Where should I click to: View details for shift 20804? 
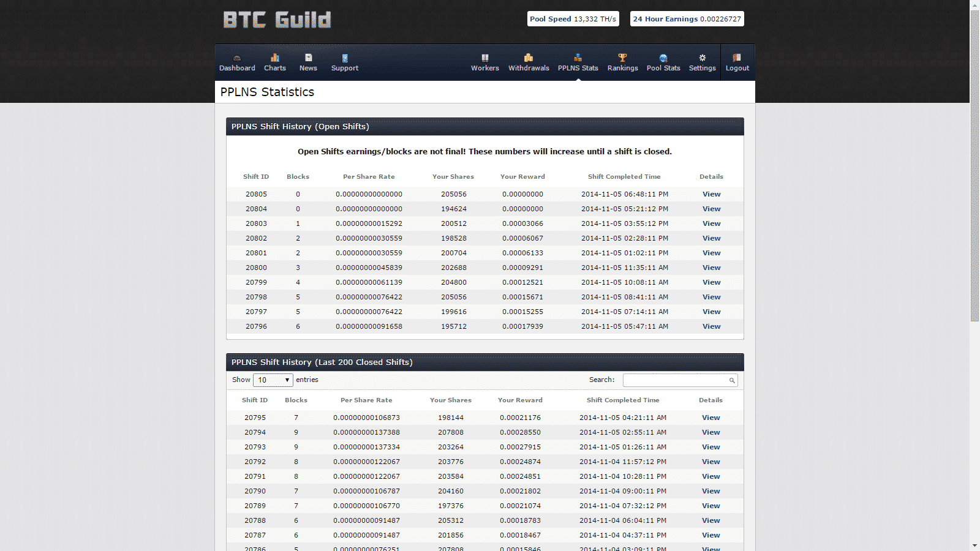point(711,209)
